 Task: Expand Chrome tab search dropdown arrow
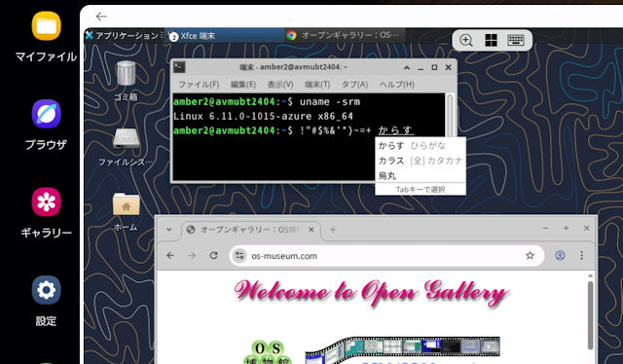pos(168,230)
